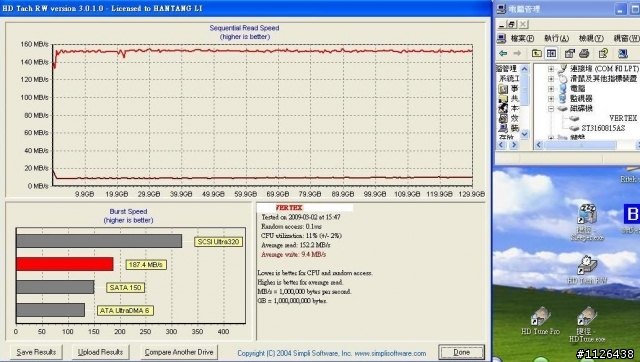
Task: Open 執行(A) menu in Computer Management
Action: pyautogui.click(x=556, y=38)
